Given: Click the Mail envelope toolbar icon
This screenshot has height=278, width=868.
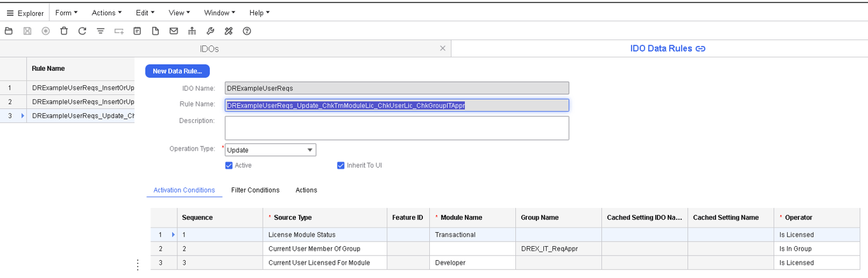Looking at the screenshot, I should [173, 31].
